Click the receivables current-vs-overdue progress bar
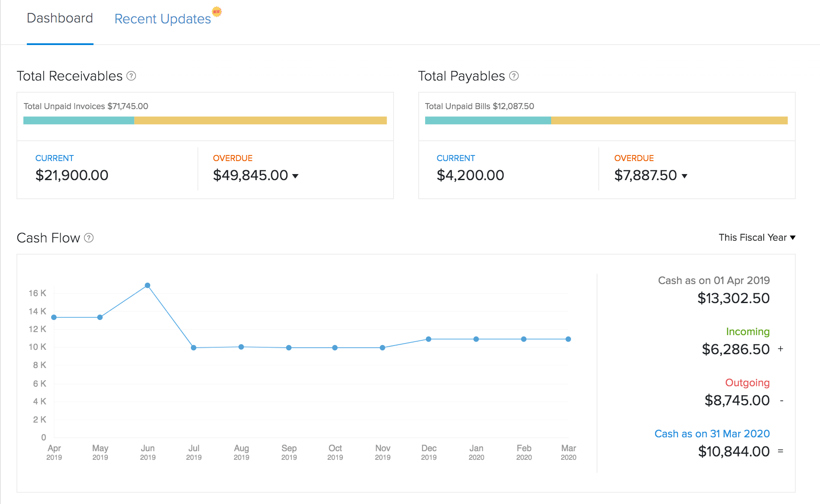The width and height of the screenshot is (820, 504). pyautogui.click(x=204, y=120)
